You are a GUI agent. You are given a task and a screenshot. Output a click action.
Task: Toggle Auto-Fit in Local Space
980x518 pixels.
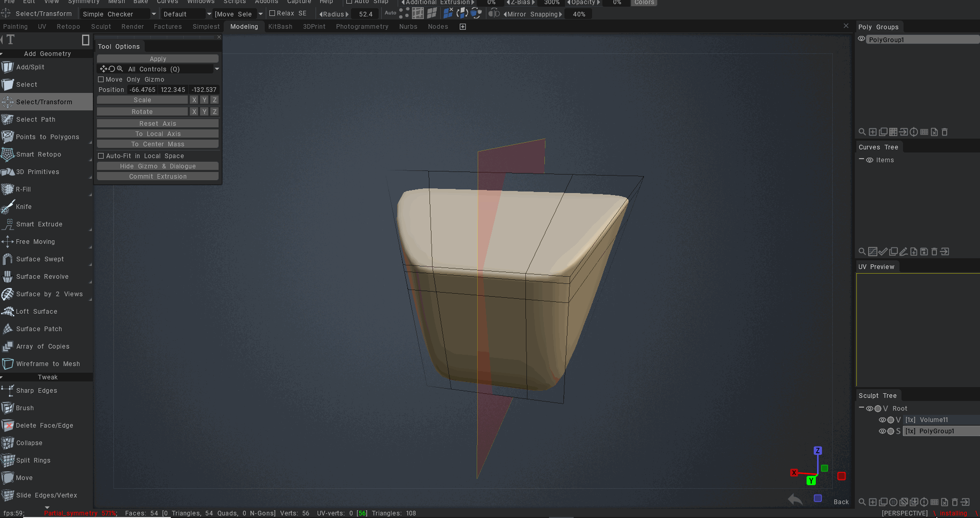coord(101,156)
